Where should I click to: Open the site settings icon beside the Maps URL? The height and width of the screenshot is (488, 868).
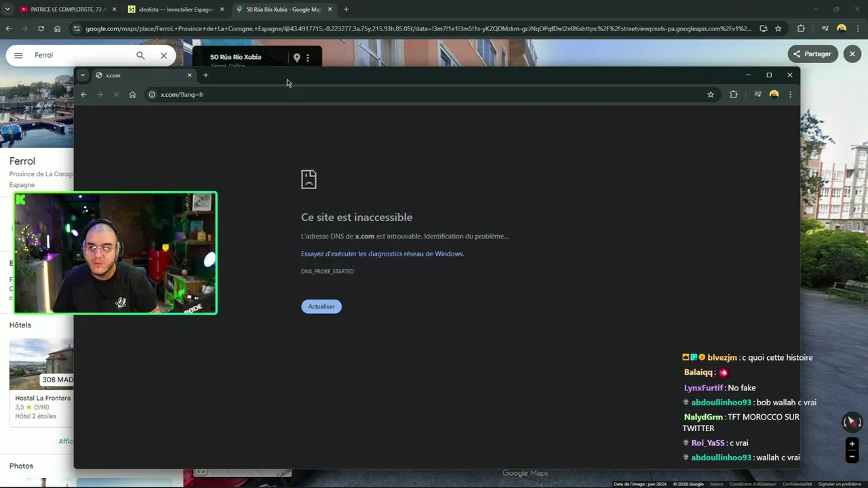[x=77, y=28]
